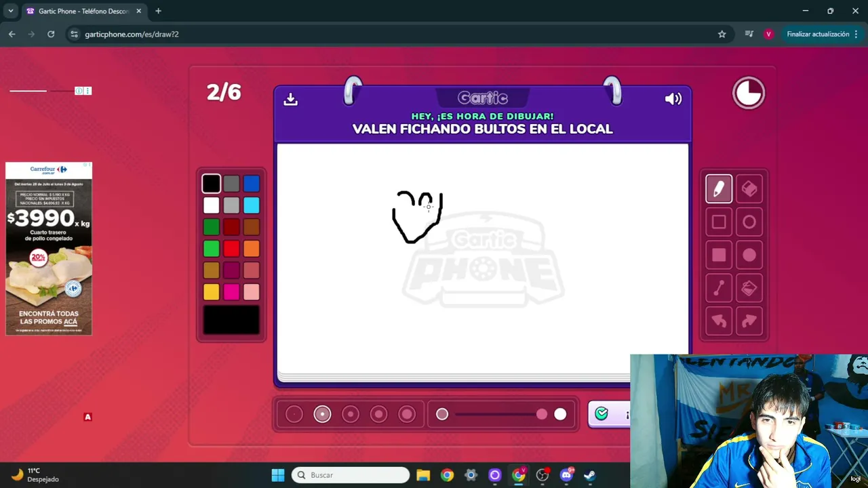Pick the white color swatch

click(211, 205)
